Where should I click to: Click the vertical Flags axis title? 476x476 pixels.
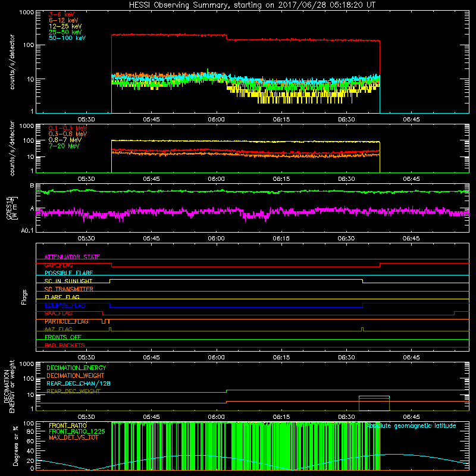click(x=24, y=297)
